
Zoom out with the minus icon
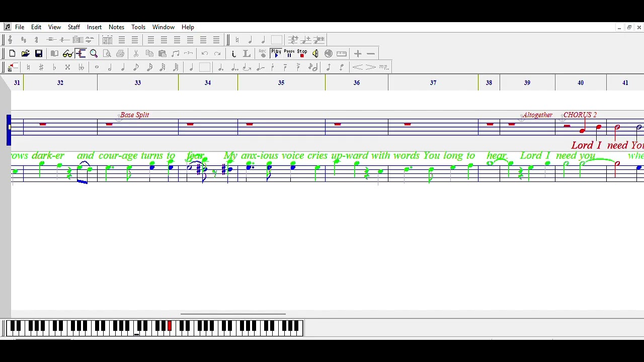coord(371,53)
